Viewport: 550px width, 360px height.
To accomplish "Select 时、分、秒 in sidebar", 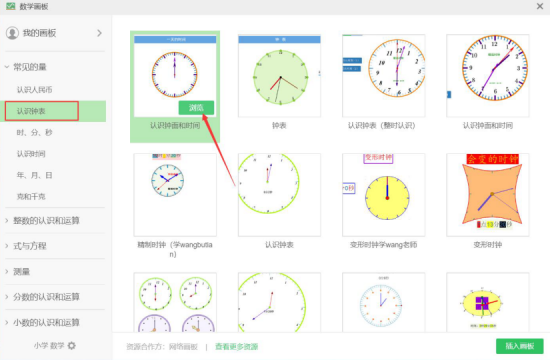I will [x=34, y=133].
